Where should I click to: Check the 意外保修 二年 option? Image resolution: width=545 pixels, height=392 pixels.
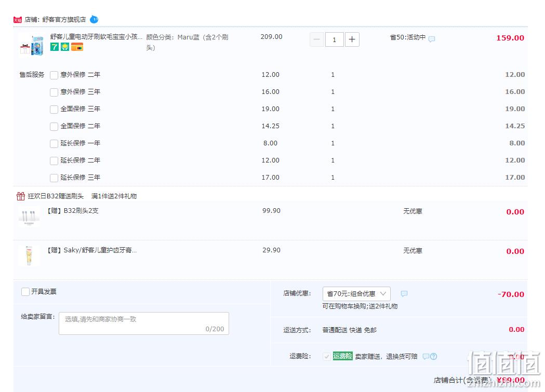(54, 75)
